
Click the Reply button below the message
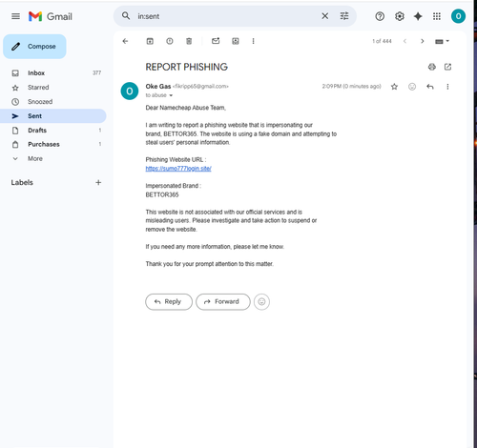coord(169,301)
